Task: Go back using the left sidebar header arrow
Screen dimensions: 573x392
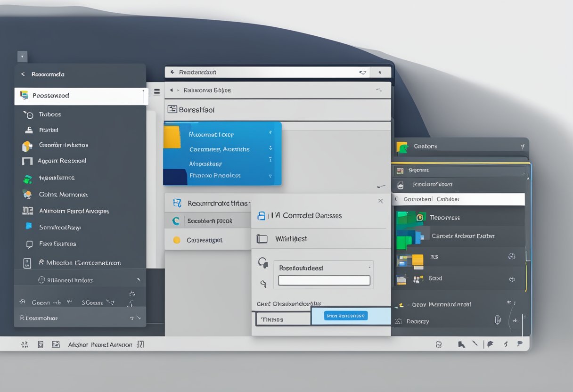Action: coord(23,74)
